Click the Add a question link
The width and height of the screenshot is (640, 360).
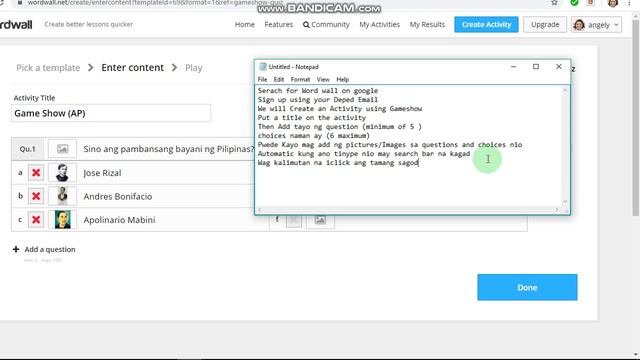click(x=50, y=249)
